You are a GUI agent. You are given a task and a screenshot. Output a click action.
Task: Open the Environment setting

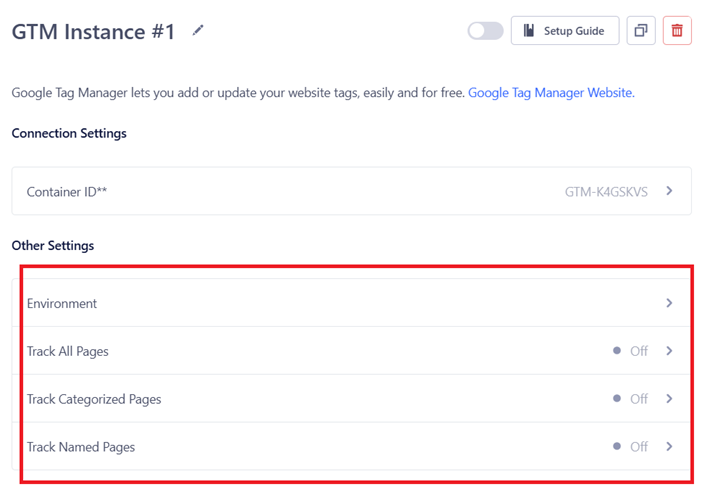pyautogui.click(x=352, y=303)
